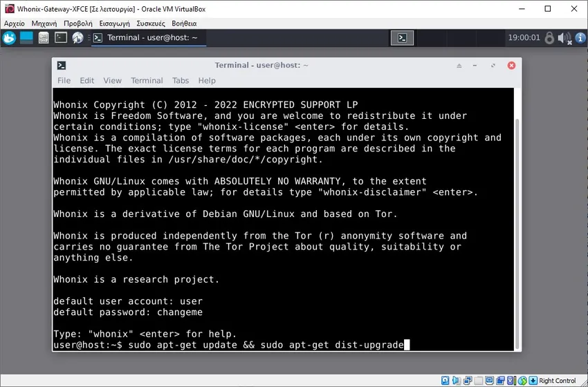The height and width of the screenshot is (387, 588).
Task: Click the terminal workspace icon in panel center
Action: [x=402, y=38]
